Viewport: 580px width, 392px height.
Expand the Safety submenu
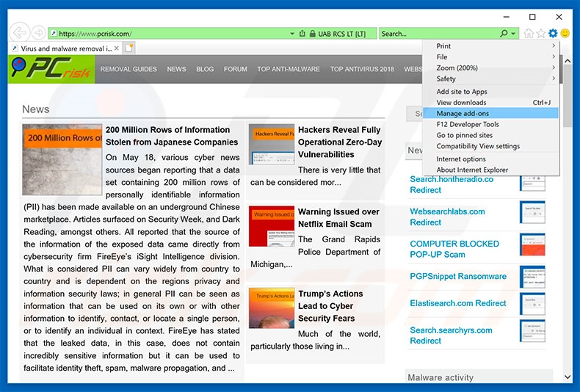click(x=490, y=79)
